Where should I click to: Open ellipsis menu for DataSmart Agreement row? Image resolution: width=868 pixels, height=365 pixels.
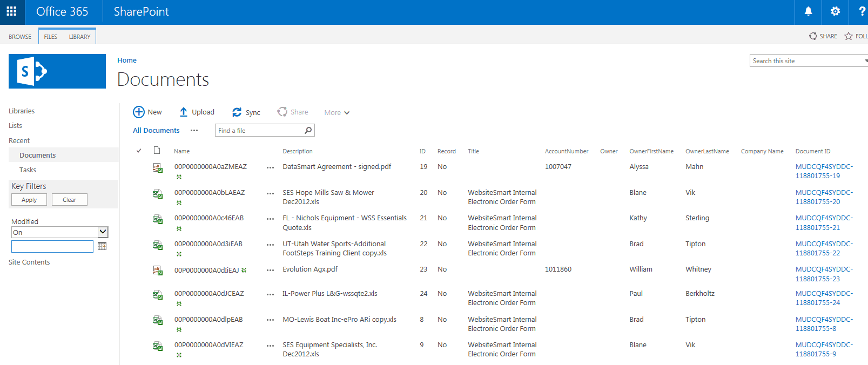(x=270, y=168)
